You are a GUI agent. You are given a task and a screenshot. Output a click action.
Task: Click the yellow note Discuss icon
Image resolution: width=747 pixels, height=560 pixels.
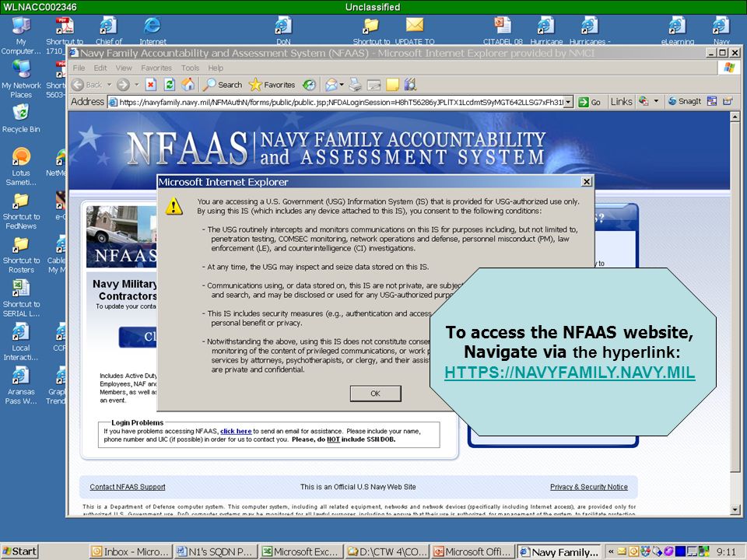pos(392,85)
